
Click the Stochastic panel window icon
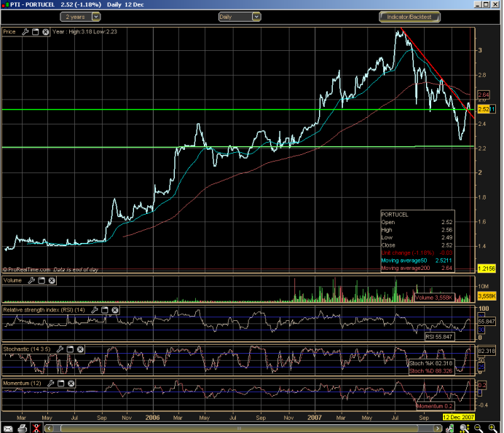pos(71,349)
